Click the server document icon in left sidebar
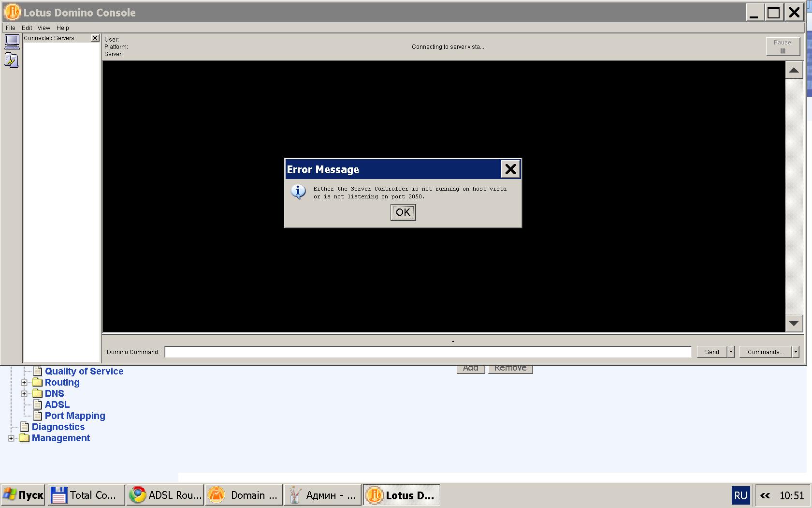Image resolution: width=812 pixels, height=508 pixels. (12, 60)
